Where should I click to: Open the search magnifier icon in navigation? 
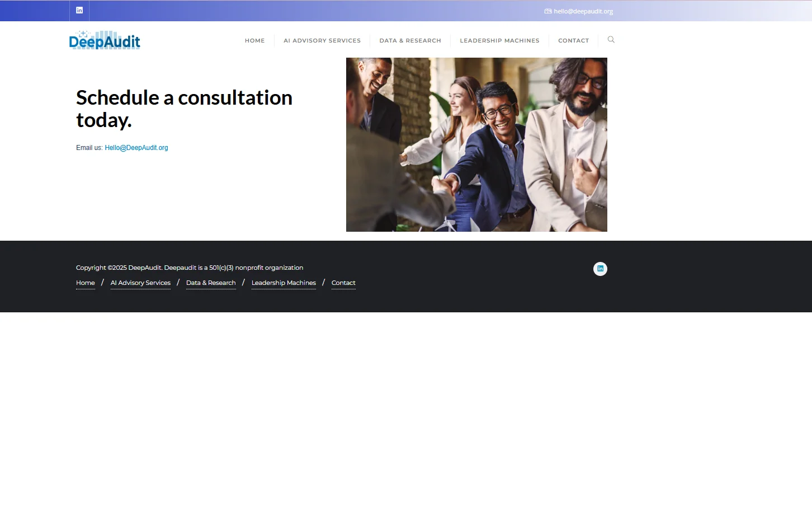coord(611,40)
